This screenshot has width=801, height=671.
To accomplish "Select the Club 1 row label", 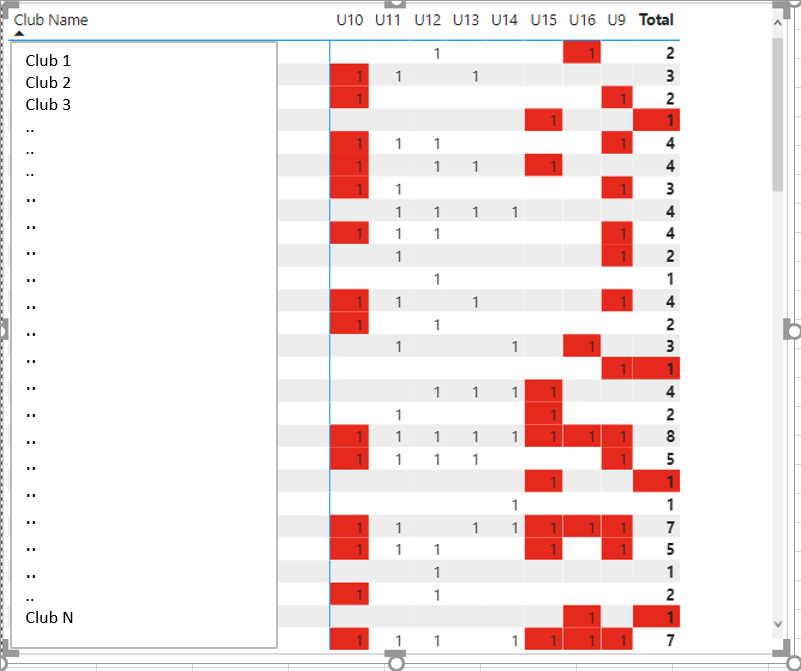I will tap(48, 61).
